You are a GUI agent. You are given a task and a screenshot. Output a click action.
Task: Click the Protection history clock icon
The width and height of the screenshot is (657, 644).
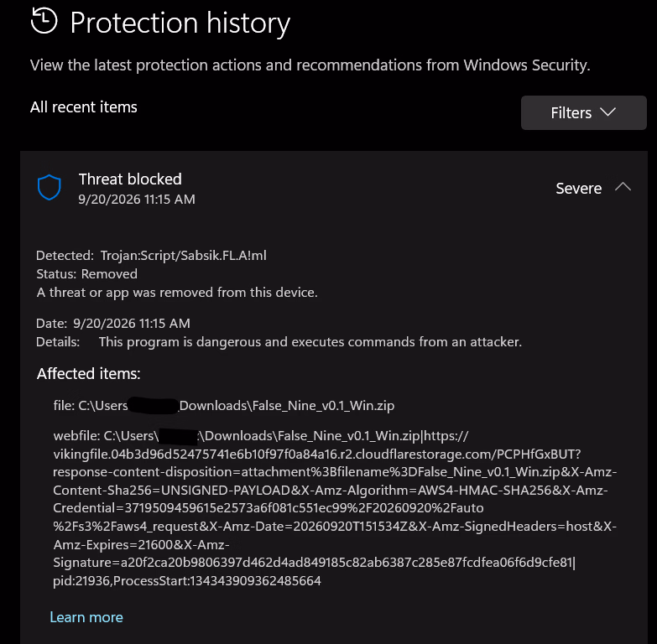(x=44, y=20)
